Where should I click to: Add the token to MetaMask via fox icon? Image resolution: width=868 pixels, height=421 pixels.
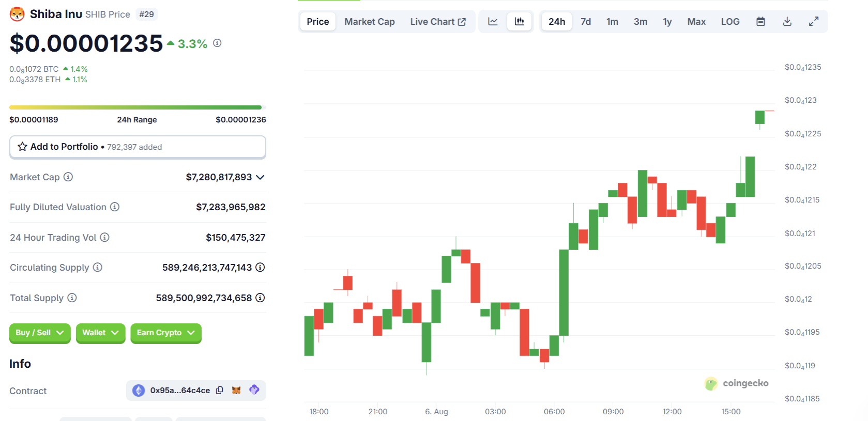(x=236, y=391)
